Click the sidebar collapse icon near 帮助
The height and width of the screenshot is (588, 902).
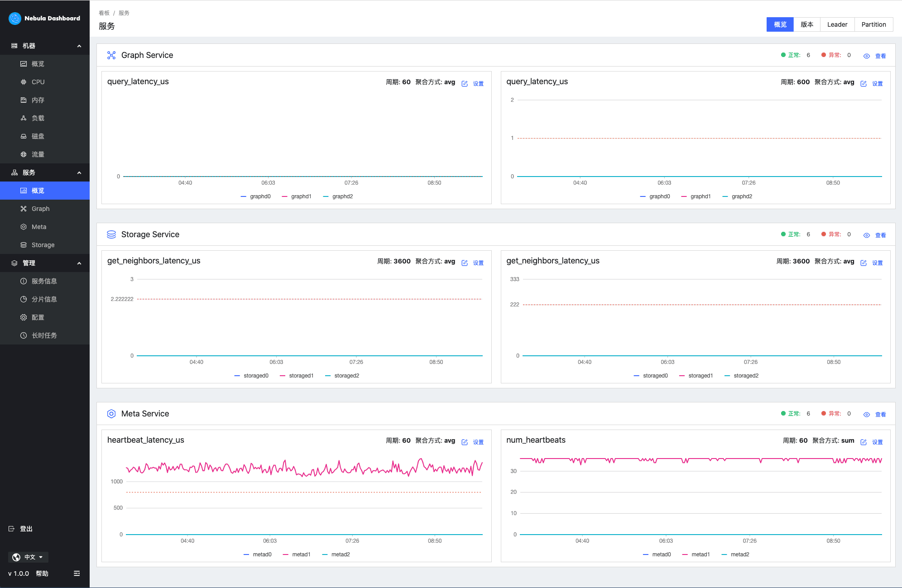point(77,574)
